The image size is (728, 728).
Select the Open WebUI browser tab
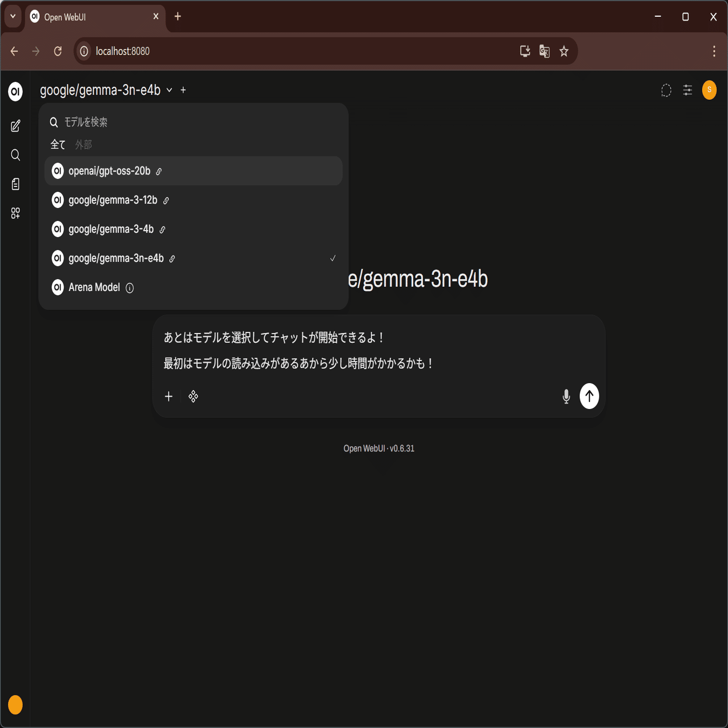coord(95,17)
